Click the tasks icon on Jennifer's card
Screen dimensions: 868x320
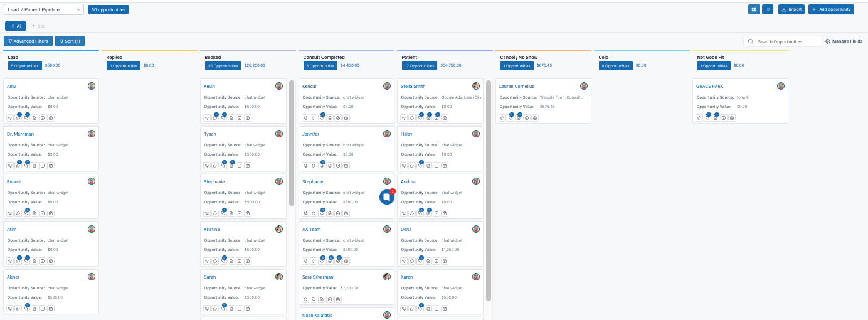[339, 166]
